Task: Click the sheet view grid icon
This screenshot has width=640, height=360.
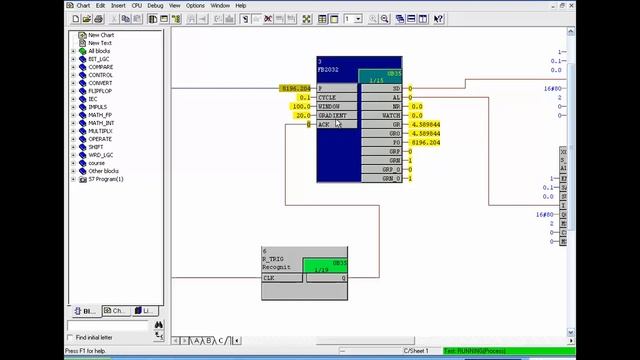Action: (322, 19)
